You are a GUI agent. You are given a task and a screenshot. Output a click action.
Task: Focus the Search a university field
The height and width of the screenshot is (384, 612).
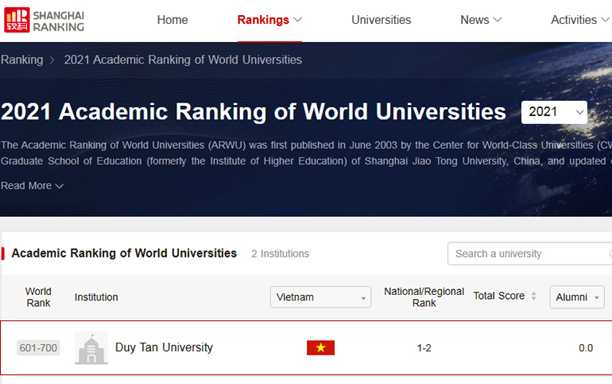[x=529, y=254]
